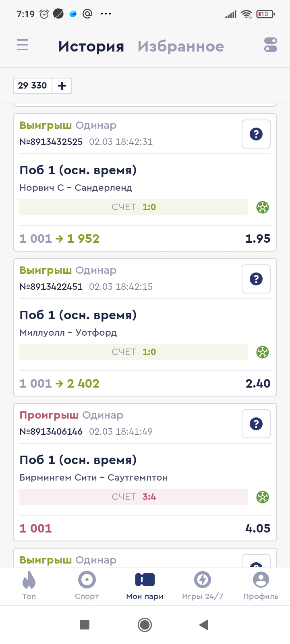This screenshot has height=644, width=290.
Task: Tap football icon for Норвич С match
Action: click(x=263, y=207)
